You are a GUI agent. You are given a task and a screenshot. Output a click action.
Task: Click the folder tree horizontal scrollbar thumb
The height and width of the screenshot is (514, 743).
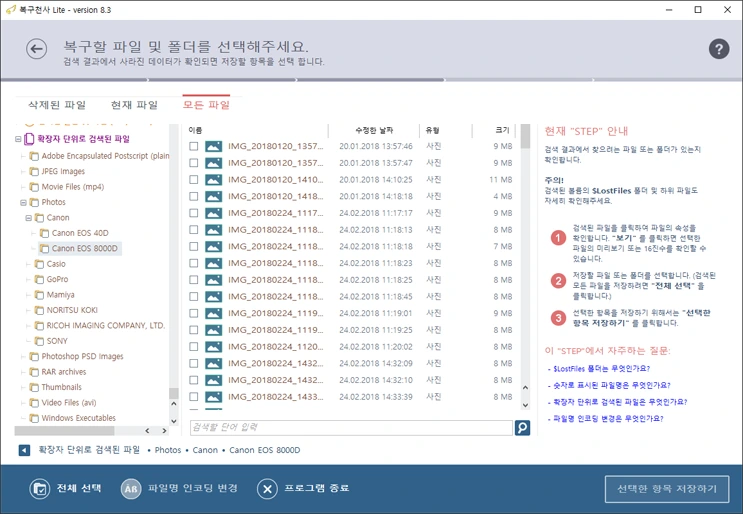click(64, 431)
